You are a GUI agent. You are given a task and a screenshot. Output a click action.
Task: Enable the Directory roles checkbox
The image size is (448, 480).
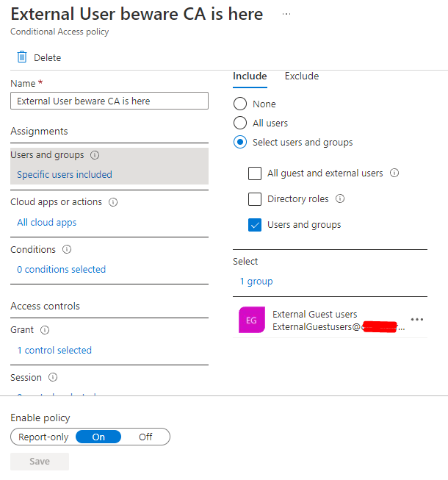(x=255, y=199)
